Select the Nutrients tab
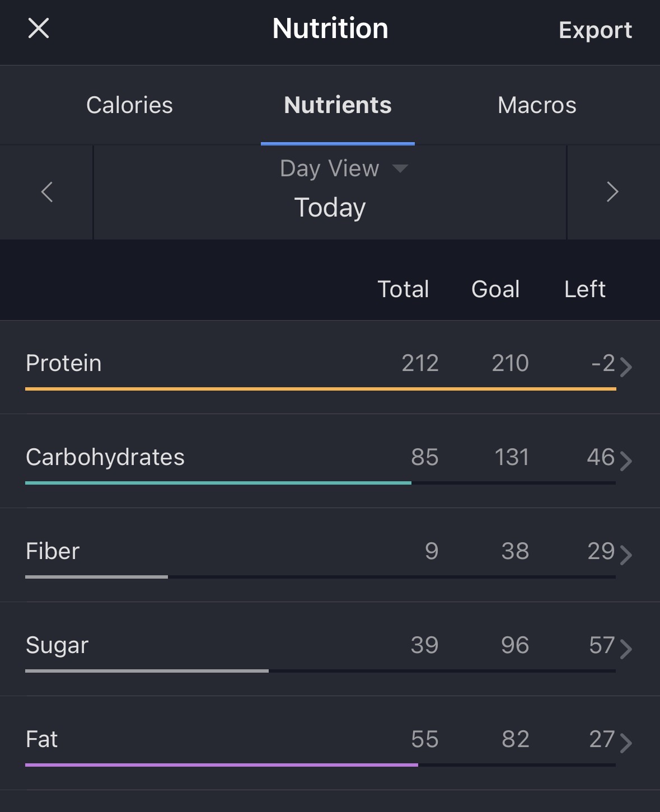Viewport: 660px width, 812px height. (x=338, y=105)
